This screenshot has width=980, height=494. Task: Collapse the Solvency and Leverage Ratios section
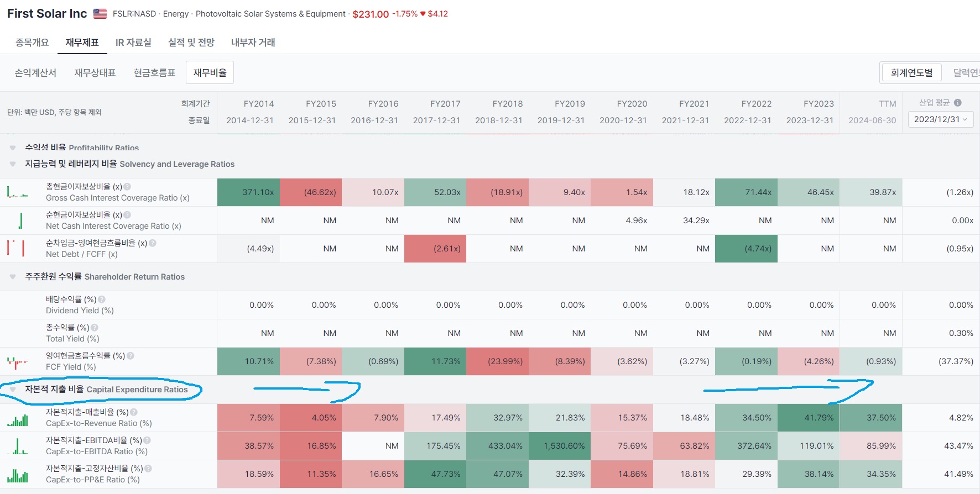(x=13, y=164)
